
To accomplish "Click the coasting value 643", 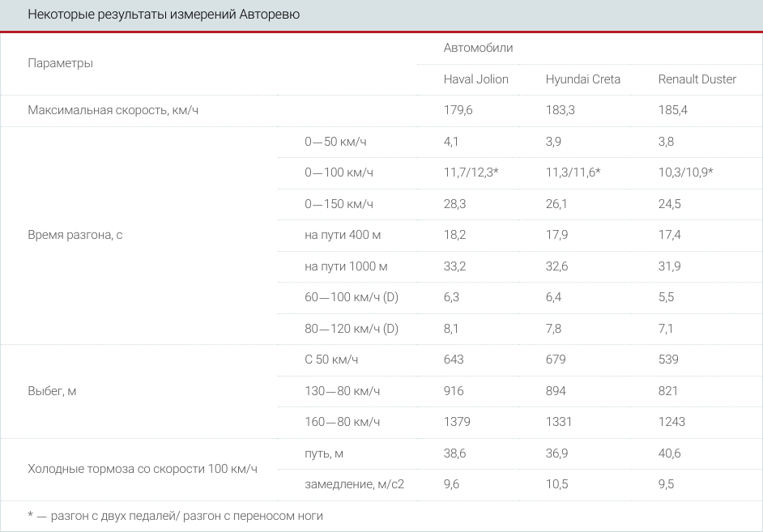I will (454, 360).
